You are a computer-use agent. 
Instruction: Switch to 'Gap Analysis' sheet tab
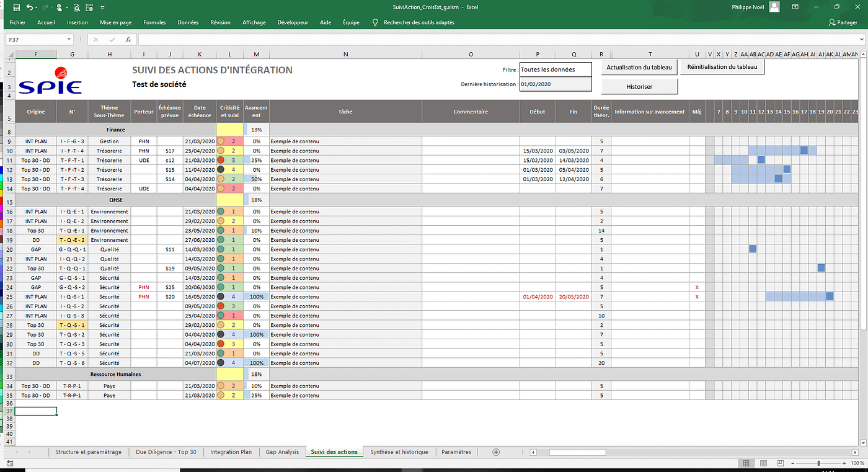(282, 452)
